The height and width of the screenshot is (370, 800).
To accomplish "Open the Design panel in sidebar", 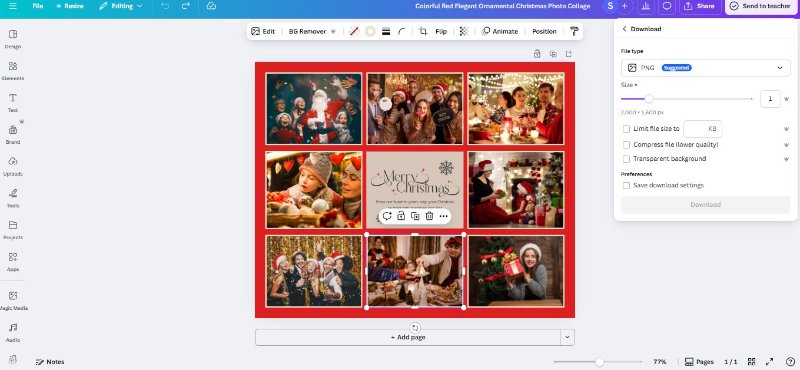I will point(13,39).
